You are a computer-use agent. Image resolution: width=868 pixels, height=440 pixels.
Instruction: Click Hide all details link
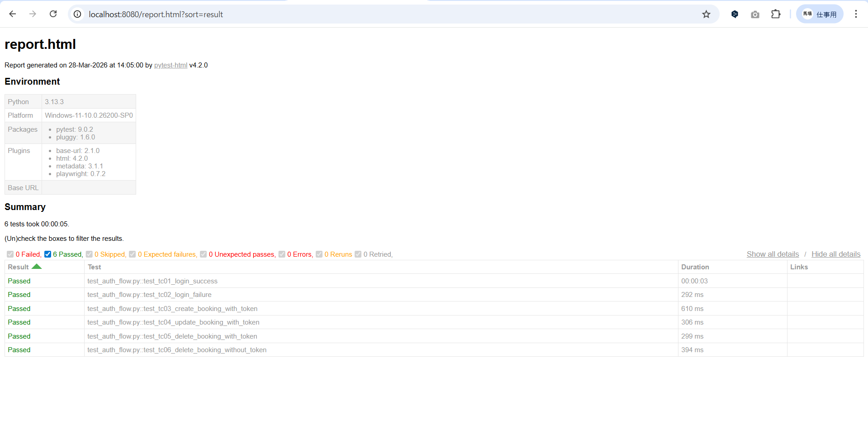click(x=835, y=254)
